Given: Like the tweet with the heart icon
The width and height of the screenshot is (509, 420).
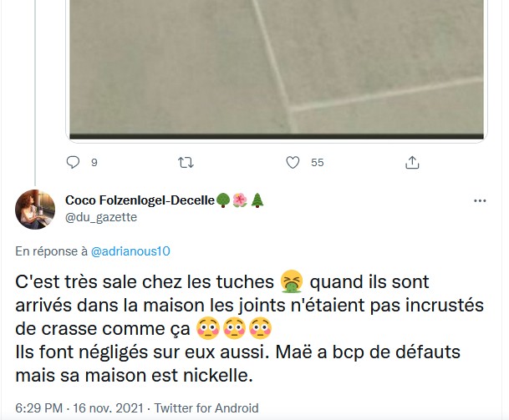Looking at the screenshot, I should [x=293, y=162].
